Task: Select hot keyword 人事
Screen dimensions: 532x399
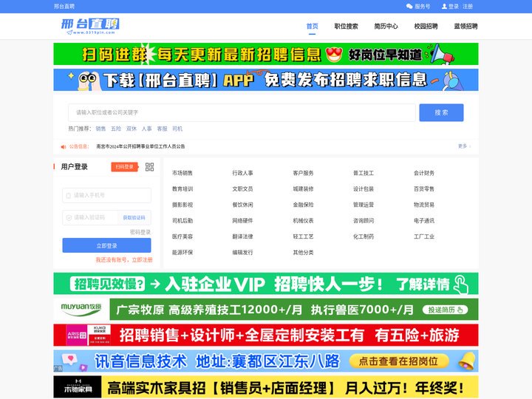Action: (146, 129)
